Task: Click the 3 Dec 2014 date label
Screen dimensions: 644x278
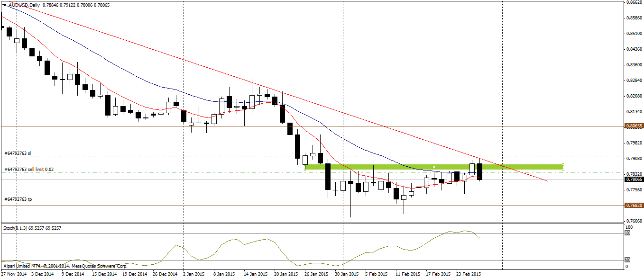Action: (x=42, y=274)
